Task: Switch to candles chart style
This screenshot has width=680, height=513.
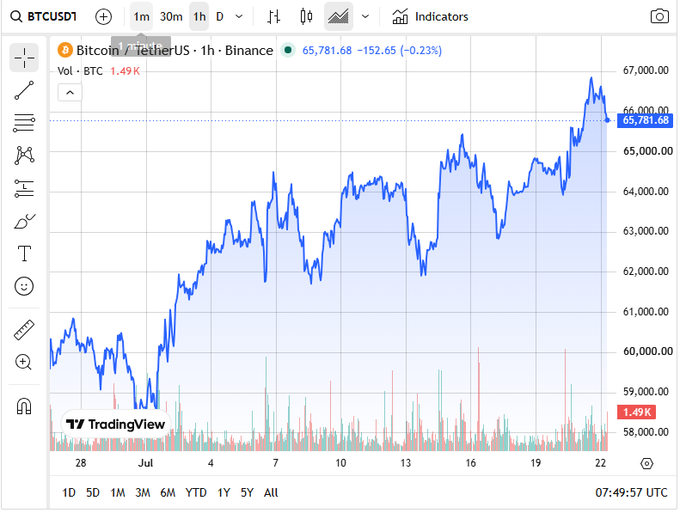Action: click(x=306, y=17)
